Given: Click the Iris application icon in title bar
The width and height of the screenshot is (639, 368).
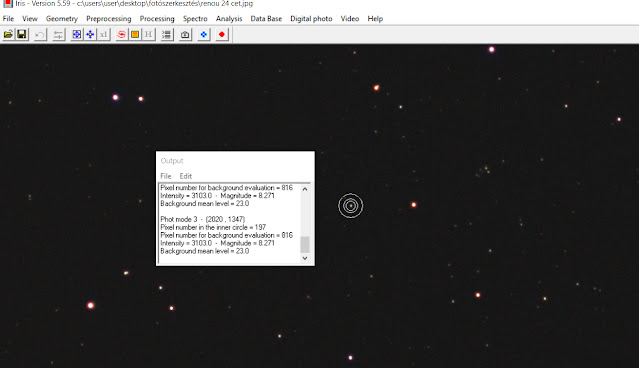Looking at the screenshot, I should coord(7,3).
